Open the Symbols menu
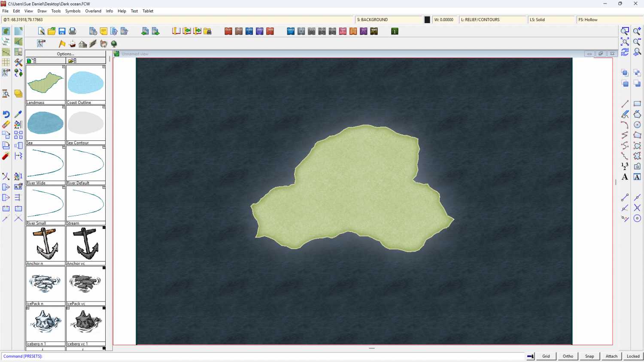Image resolution: width=644 pixels, height=362 pixels. [73, 11]
